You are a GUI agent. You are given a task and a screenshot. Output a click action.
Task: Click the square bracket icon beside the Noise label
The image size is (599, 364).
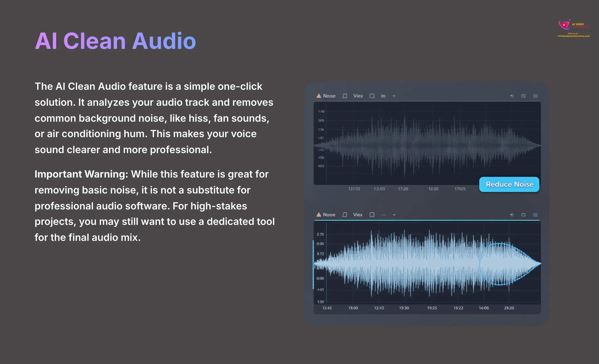point(344,96)
